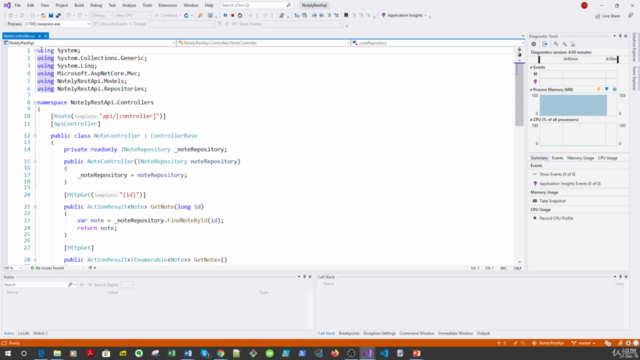The width and height of the screenshot is (640, 360).
Task: Collapse the namespace NotelyRestApi.Controllers block
Action: coord(35,102)
